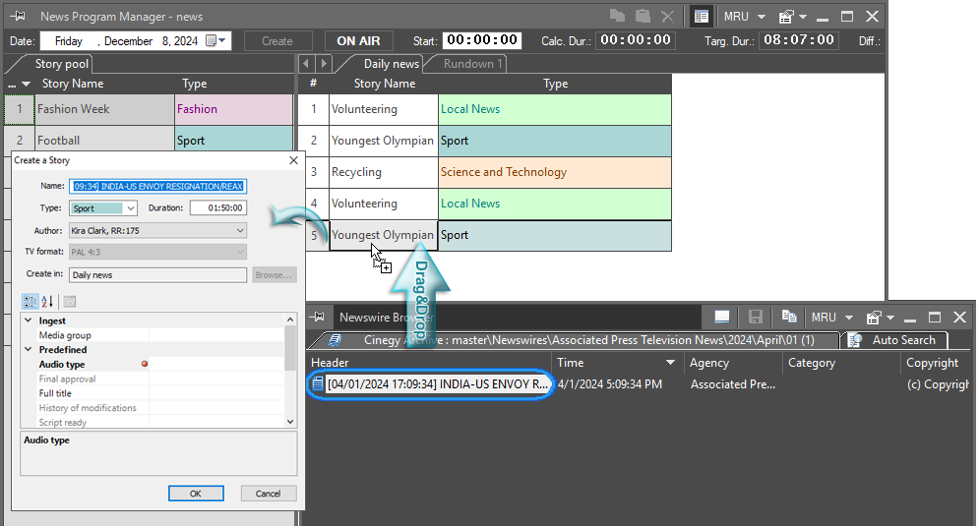Collapse the Predefined property group

[28, 350]
